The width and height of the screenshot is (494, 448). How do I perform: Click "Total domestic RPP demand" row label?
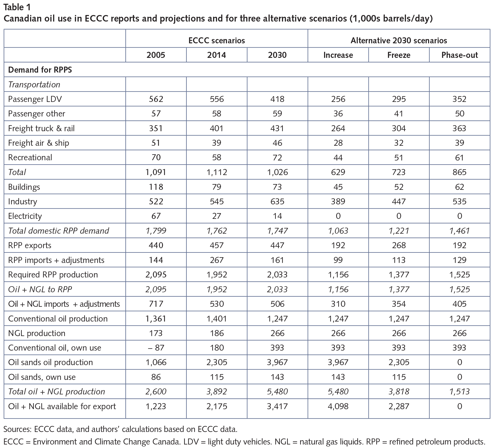coord(59,231)
